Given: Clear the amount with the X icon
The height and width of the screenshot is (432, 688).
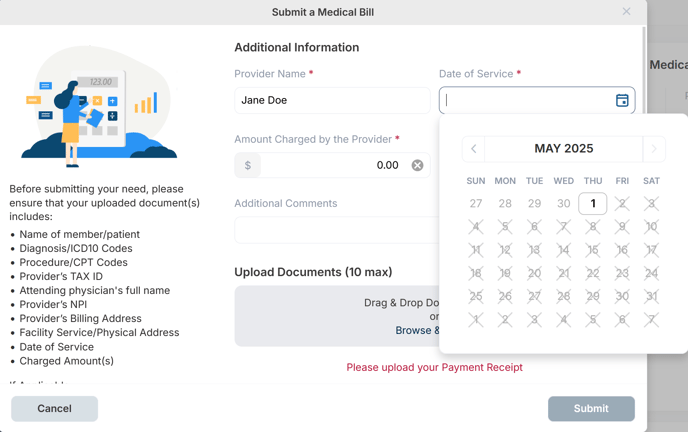Looking at the screenshot, I should pyautogui.click(x=417, y=165).
